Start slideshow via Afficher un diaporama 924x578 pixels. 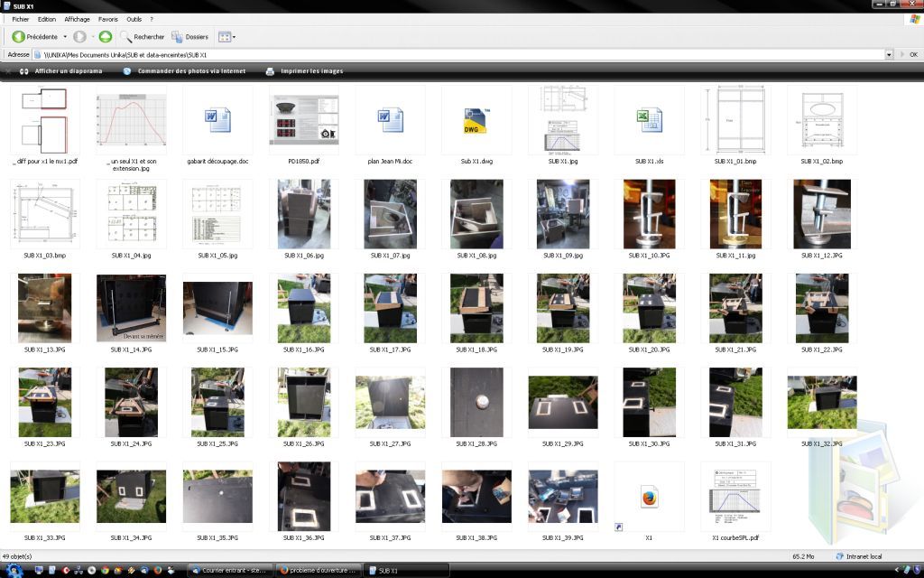[60, 70]
